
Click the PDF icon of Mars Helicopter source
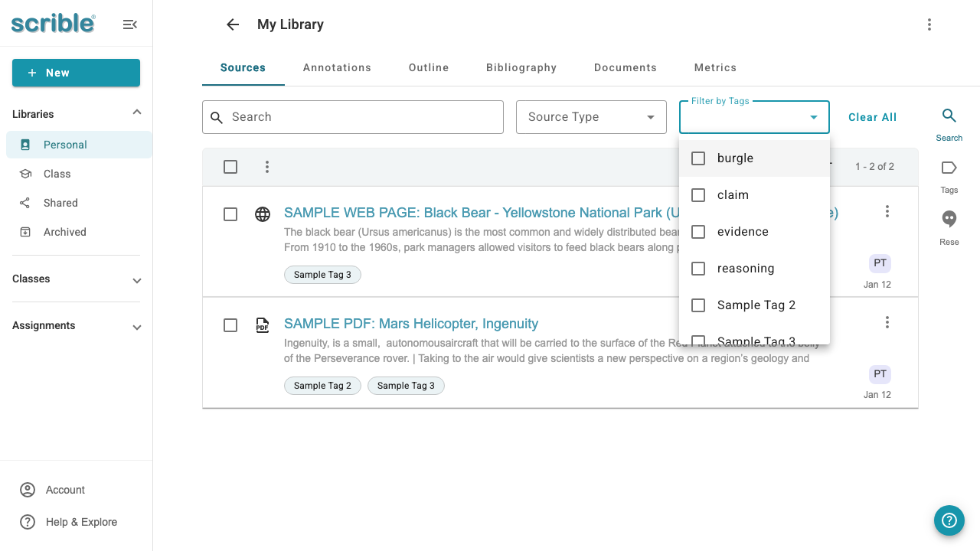[263, 324]
